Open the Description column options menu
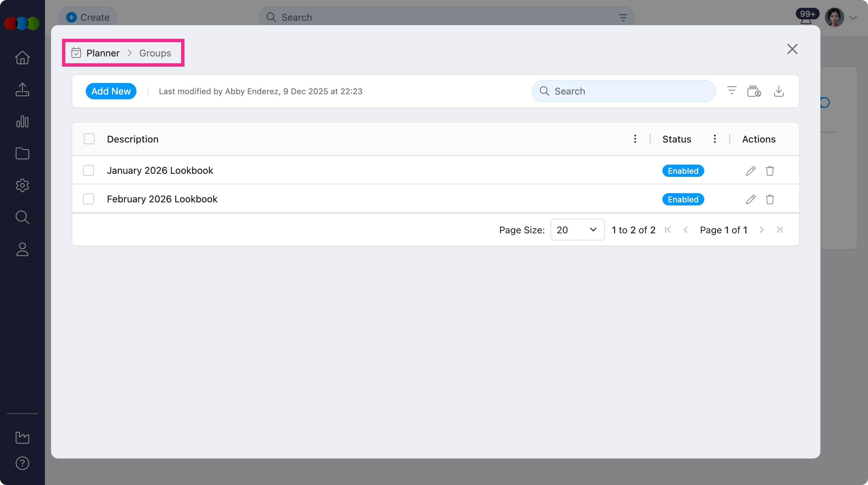 (x=635, y=139)
